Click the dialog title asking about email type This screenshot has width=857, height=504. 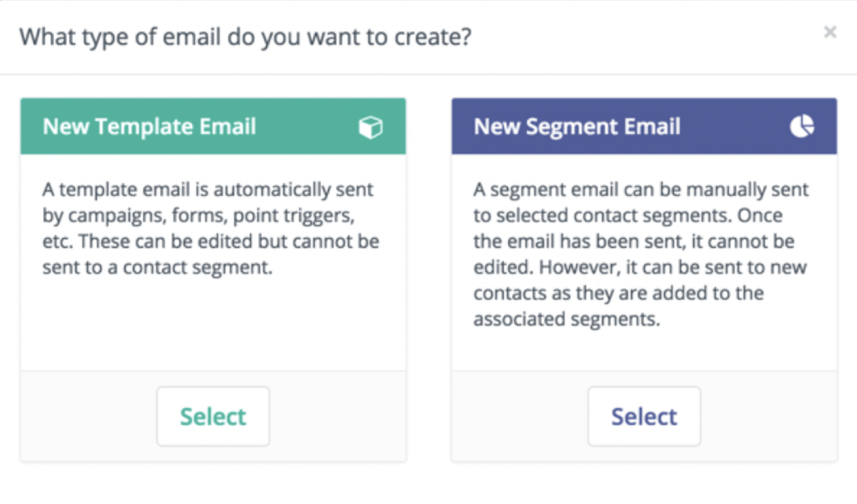(245, 36)
